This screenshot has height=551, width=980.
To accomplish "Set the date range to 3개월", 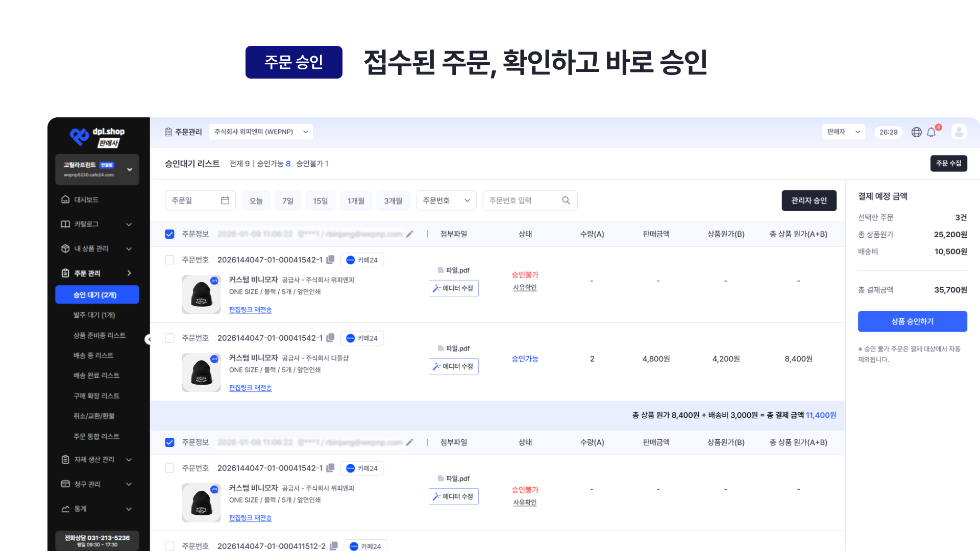I will [393, 201].
